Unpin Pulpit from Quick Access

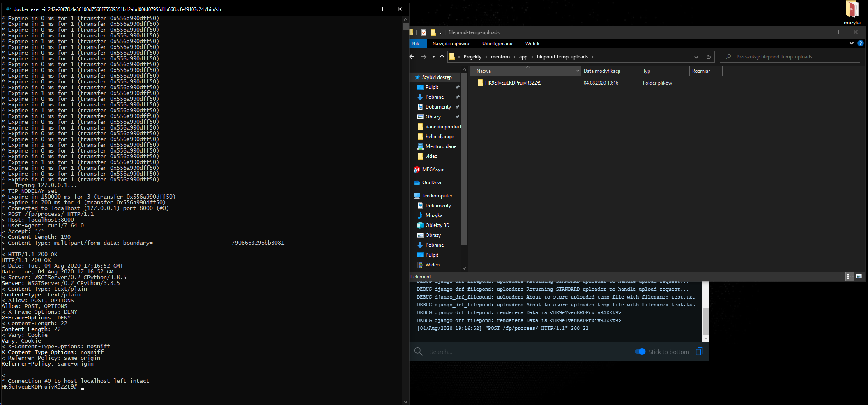pyautogui.click(x=457, y=87)
